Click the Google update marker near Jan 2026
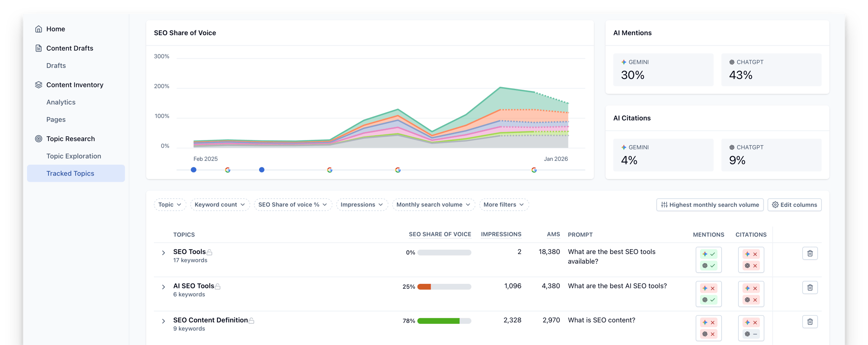The height and width of the screenshot is (345, 868). pyautogui.click(x=534, y=170)
